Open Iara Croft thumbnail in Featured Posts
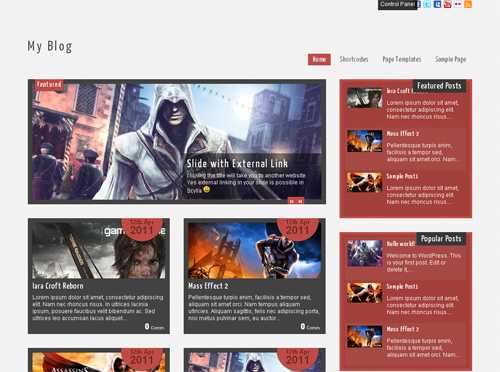Screen dimensions: 500x372 pyautogui.click(x=365, y=98)
